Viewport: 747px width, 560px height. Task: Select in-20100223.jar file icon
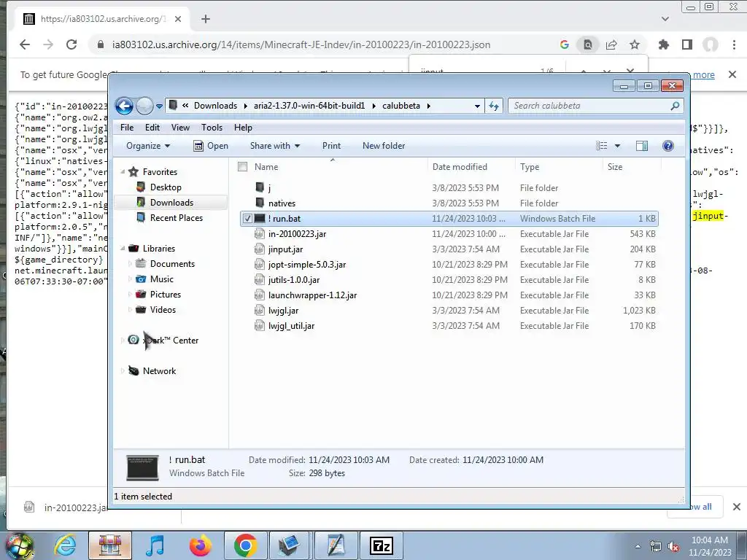point(260,234)
